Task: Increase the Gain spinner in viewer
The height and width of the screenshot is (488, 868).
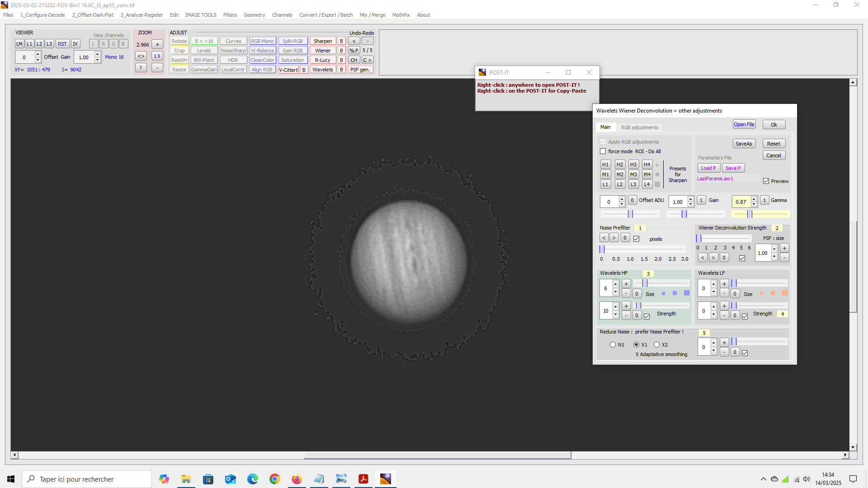Action: (98, 54)
